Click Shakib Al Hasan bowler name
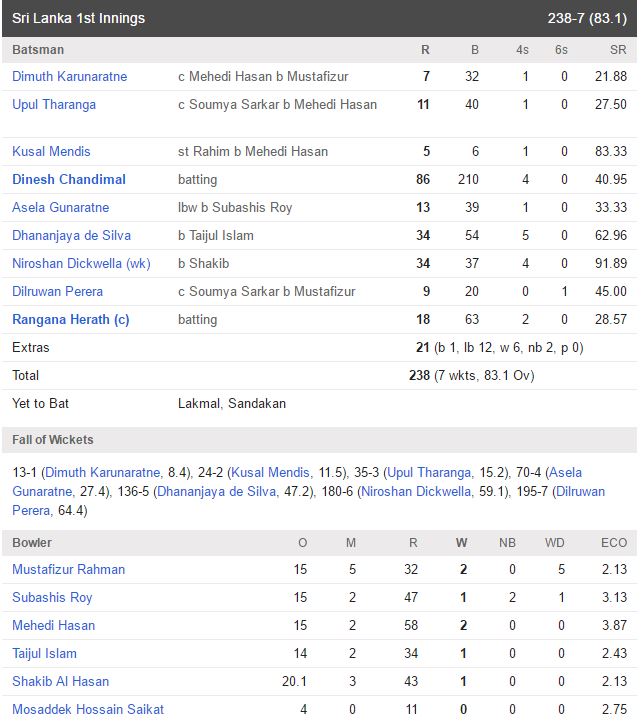 (x=61, y=681)
